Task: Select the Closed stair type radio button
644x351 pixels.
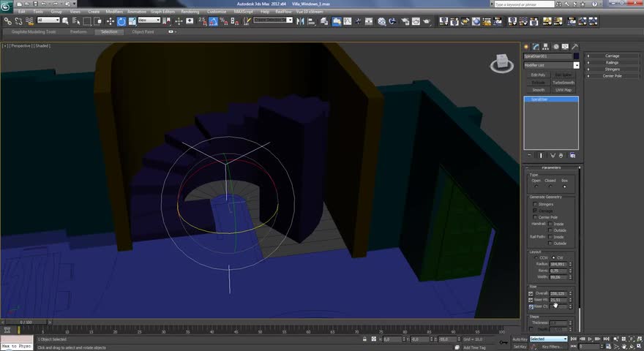Action: coord(550,186)
